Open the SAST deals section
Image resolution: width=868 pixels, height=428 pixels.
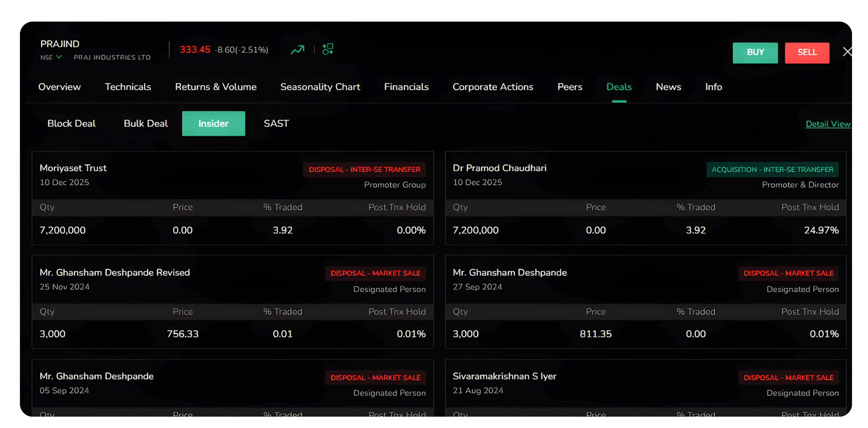[276, 123]
